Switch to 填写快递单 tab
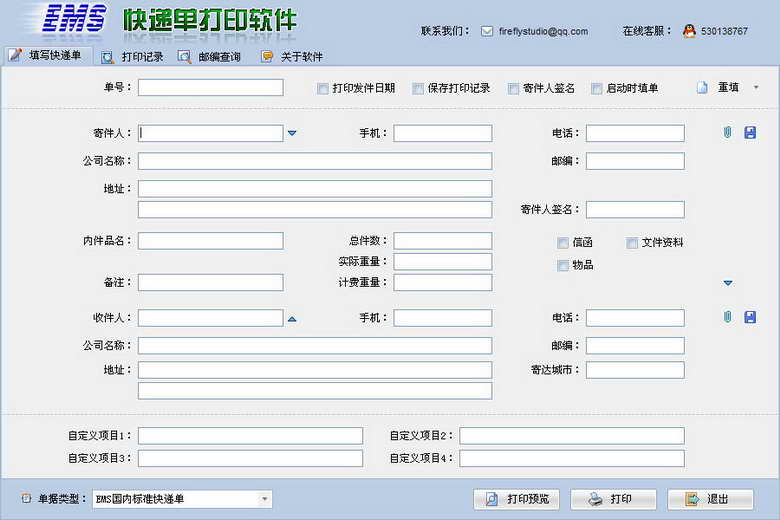 tap(47, 55)
